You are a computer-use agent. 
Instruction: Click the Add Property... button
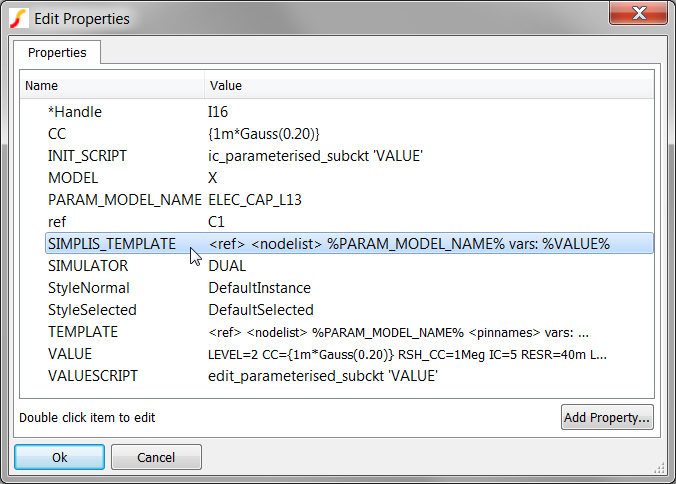pos(607,417)
